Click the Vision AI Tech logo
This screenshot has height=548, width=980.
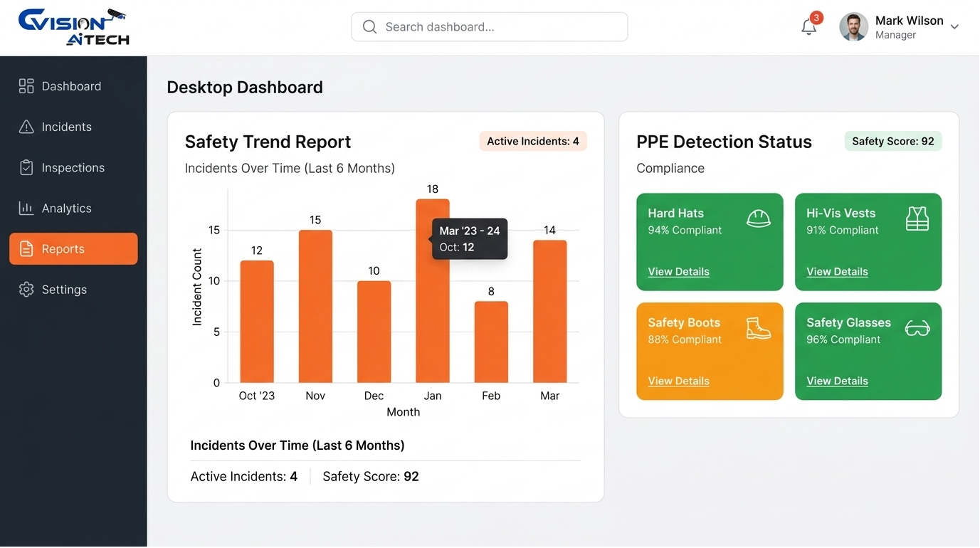click(73, 27)
